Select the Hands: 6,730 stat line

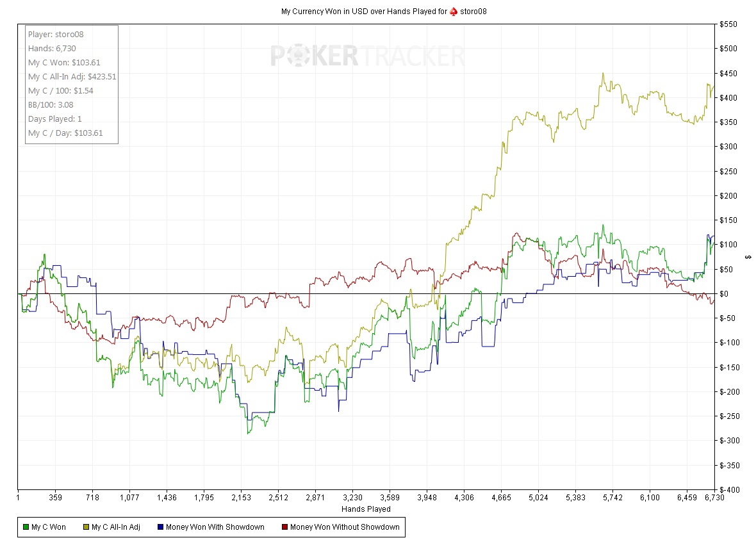(51, 49)
